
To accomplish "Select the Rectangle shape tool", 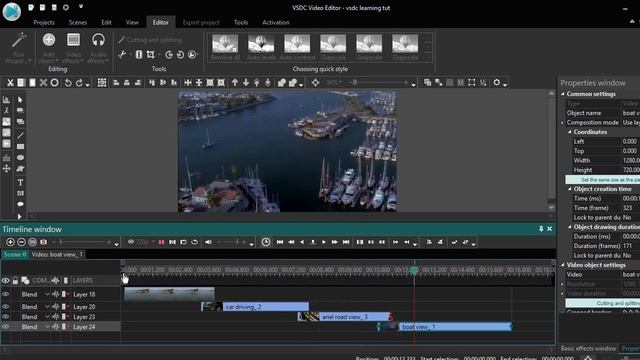I will point(20,147).
